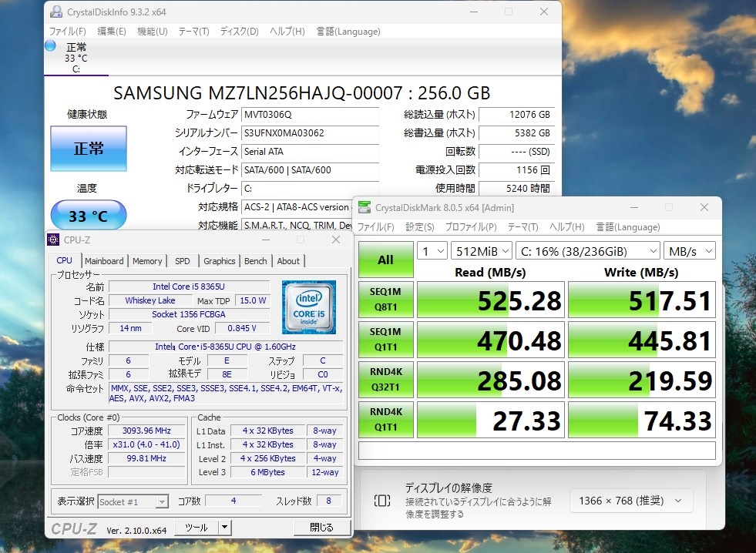Open the Socket #1 selection dropdown
This screenshot has width=756, height=553.
(x=133, y=502)
